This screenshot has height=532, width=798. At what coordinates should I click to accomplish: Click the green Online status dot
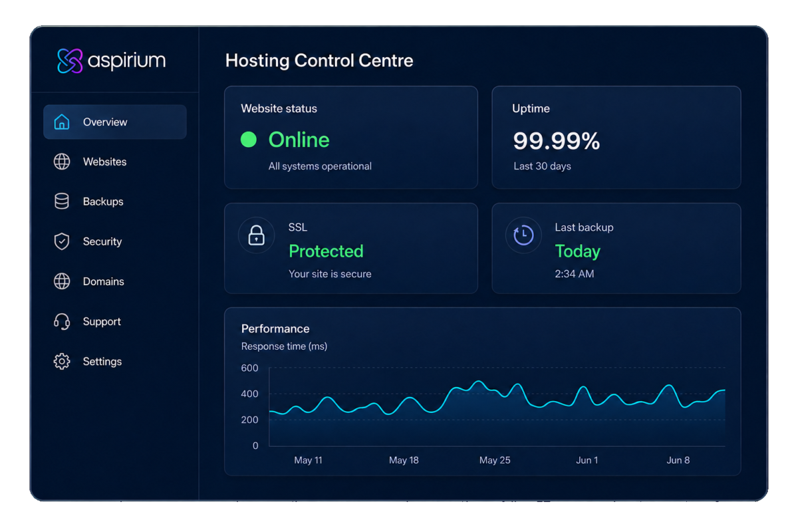(x=249, y=140)
